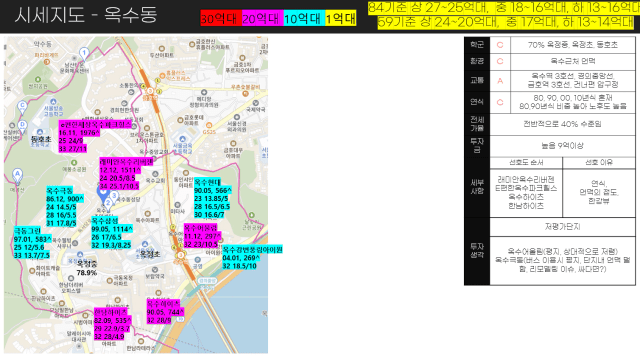Click the GS25 convenience store icon
Viewport: 640px width, 361px height.
(x=209, y=125)
